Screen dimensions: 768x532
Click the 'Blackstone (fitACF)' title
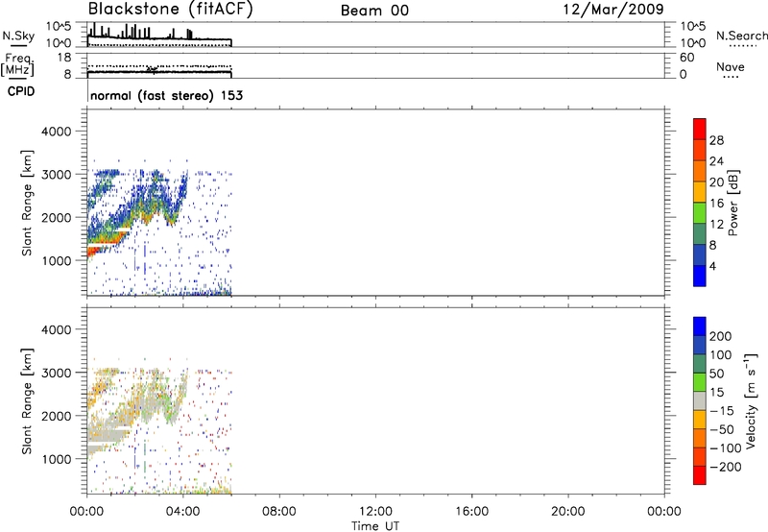tap(171, 9)
